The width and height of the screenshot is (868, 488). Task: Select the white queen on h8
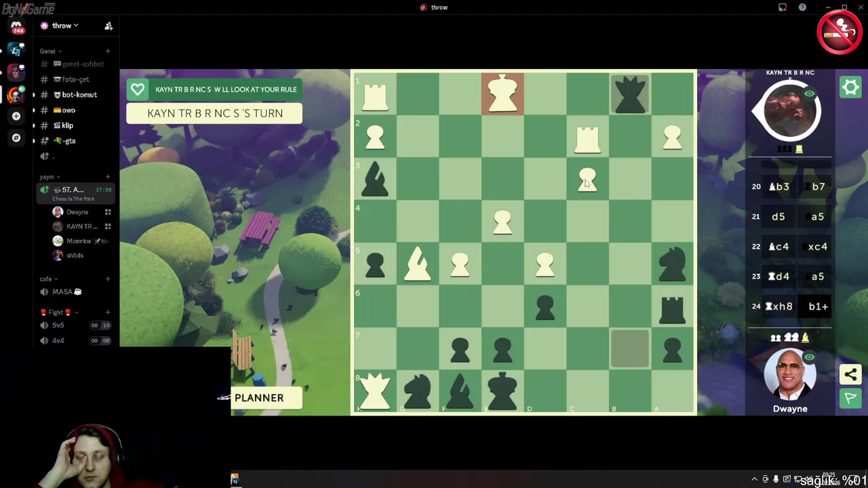(x=375, y=391)
